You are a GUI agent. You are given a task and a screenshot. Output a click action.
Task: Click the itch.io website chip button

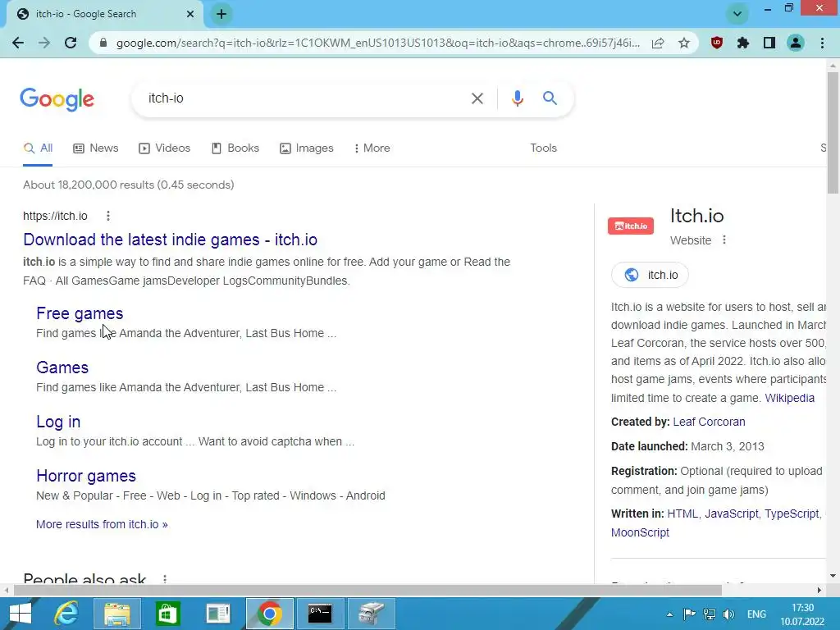(x=650, y=275)
